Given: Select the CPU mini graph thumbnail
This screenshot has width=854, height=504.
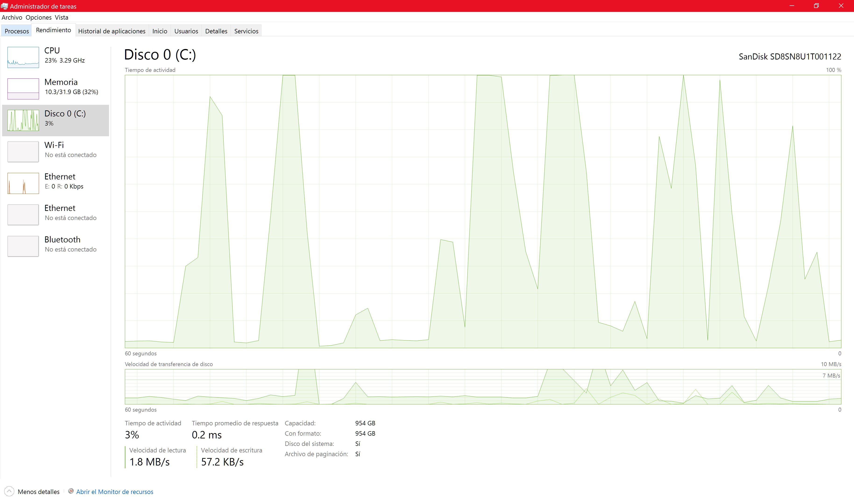Looking at the screenshot, I should [23, 57].
